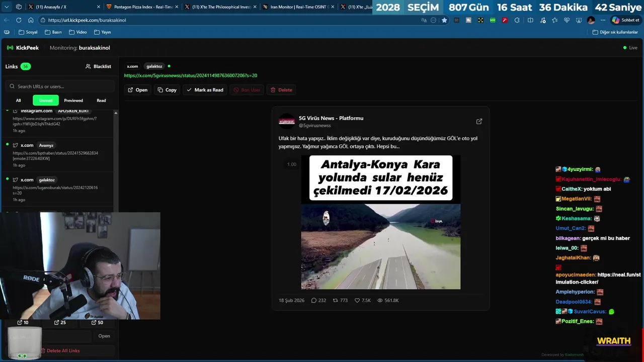Click the green x.com status URL
Image resolution: width=644 pixels, height=362 pixels.
[x=191, y=75]
